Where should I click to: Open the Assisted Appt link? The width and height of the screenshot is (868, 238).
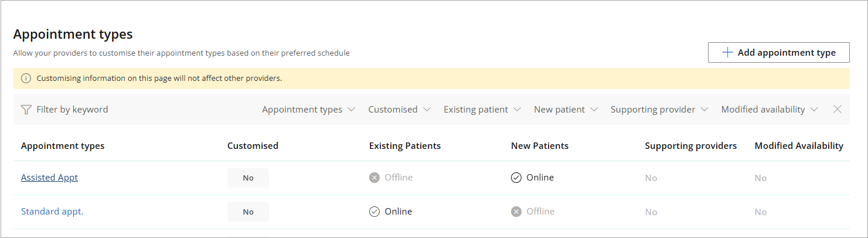pyautogui.click(x=49, y=178)
